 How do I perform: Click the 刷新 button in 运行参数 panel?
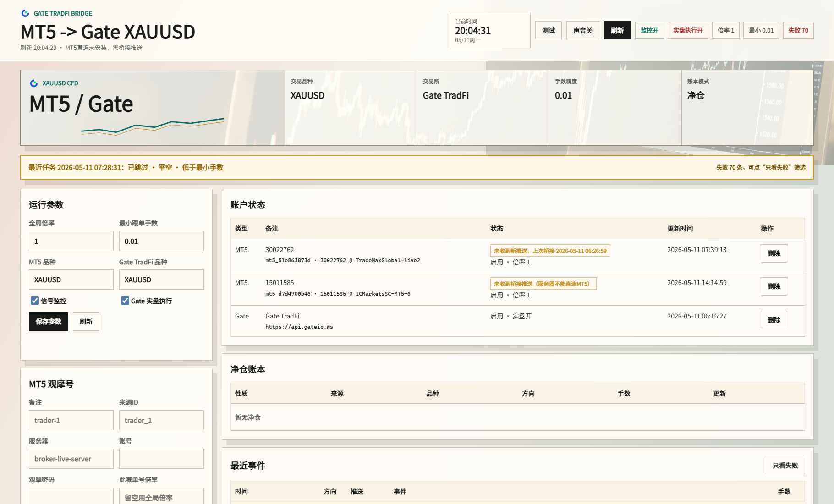click(86, 322)
